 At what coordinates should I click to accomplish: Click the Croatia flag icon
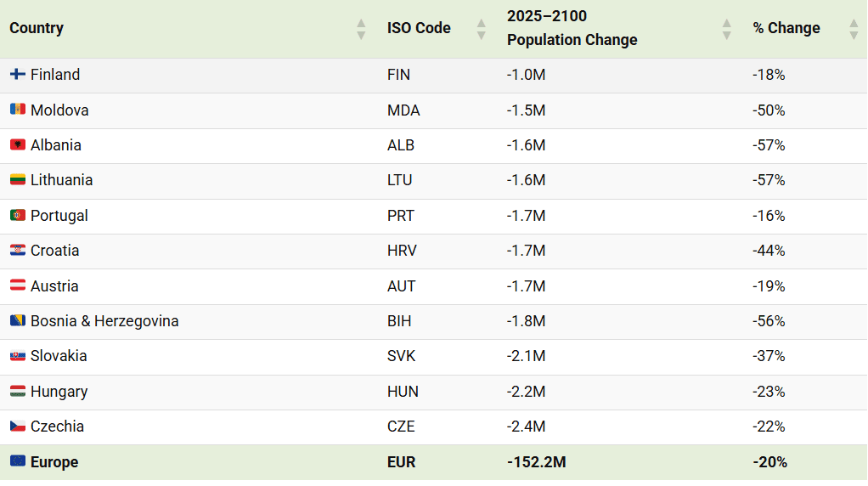(x=17, y=251)
